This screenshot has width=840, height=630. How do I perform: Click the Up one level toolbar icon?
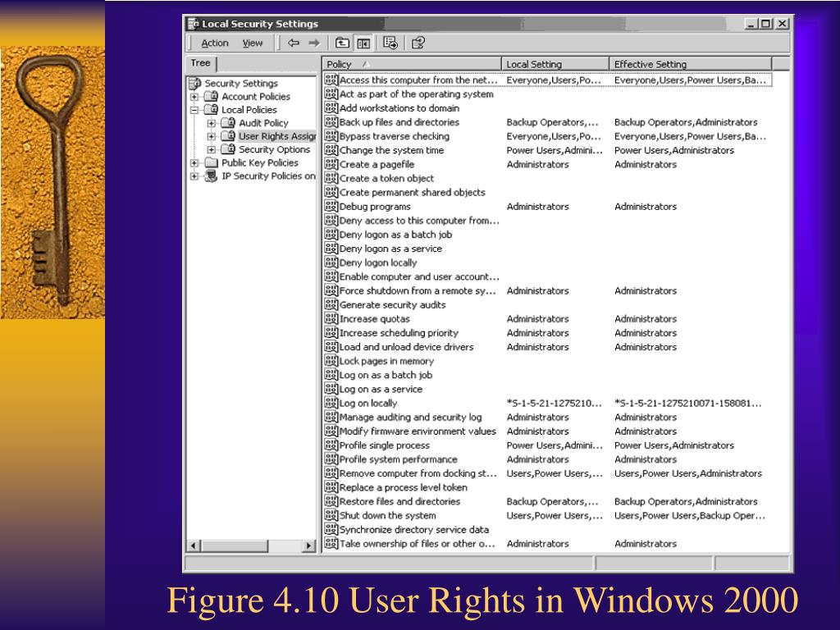(342, 43)
